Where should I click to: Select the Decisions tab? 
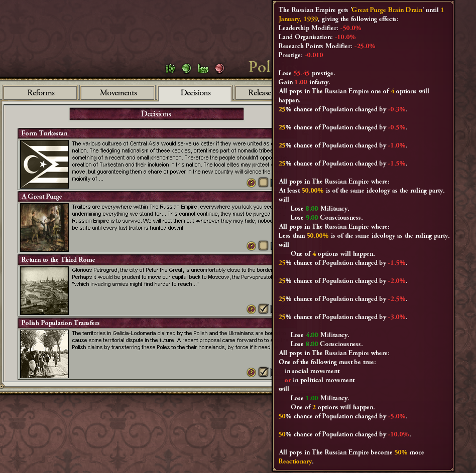[x=195, y=93]
